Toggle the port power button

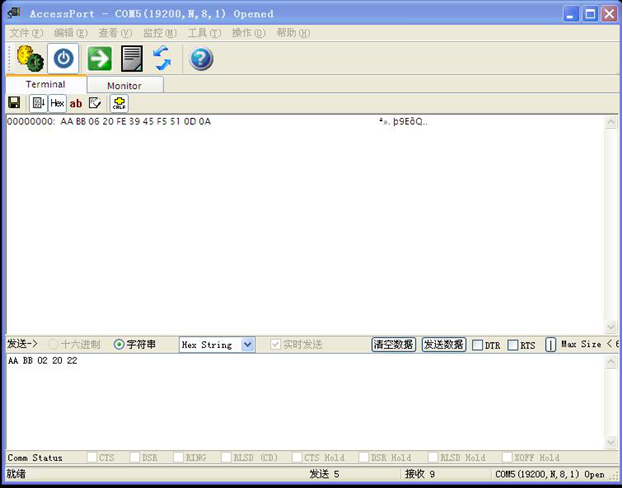point(64,58)
